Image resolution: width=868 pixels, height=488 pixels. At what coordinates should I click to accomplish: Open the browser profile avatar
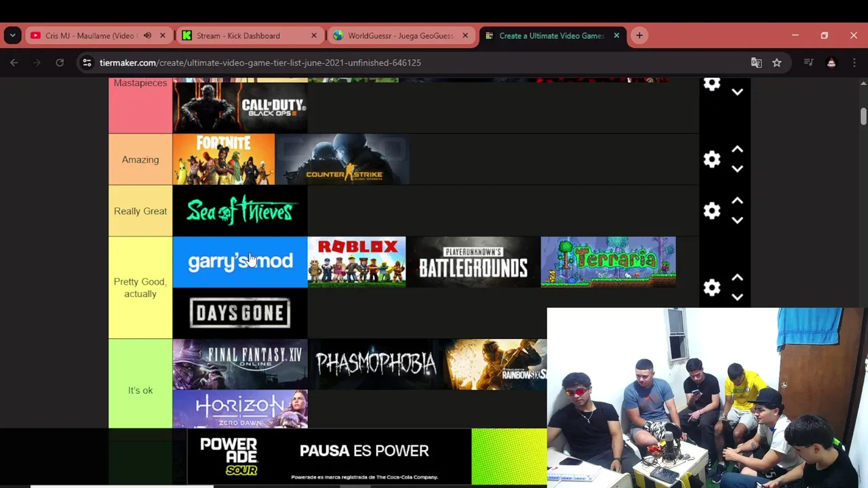click(x=831, y=62)
